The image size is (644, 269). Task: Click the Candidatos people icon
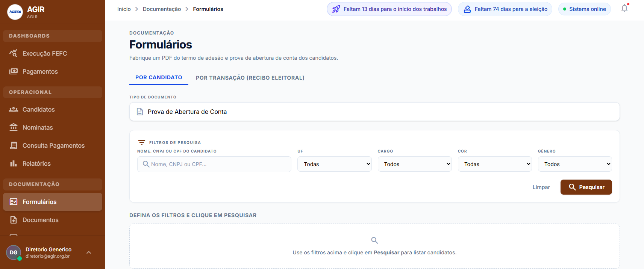click(x=14, y=109)
